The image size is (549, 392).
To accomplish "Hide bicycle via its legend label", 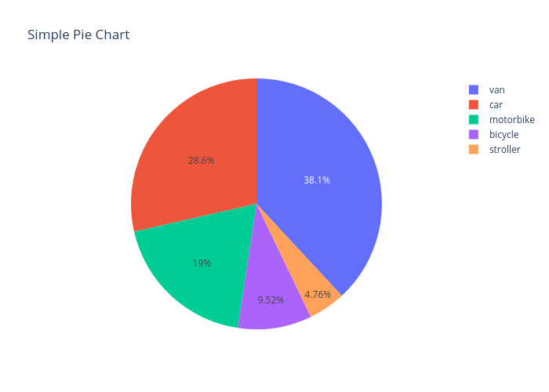I will pyautogui.click(x=504, y=135).
